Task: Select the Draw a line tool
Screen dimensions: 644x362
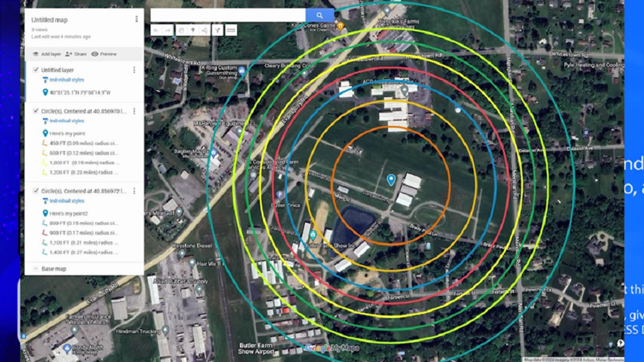Action: [x=205, y=31]
